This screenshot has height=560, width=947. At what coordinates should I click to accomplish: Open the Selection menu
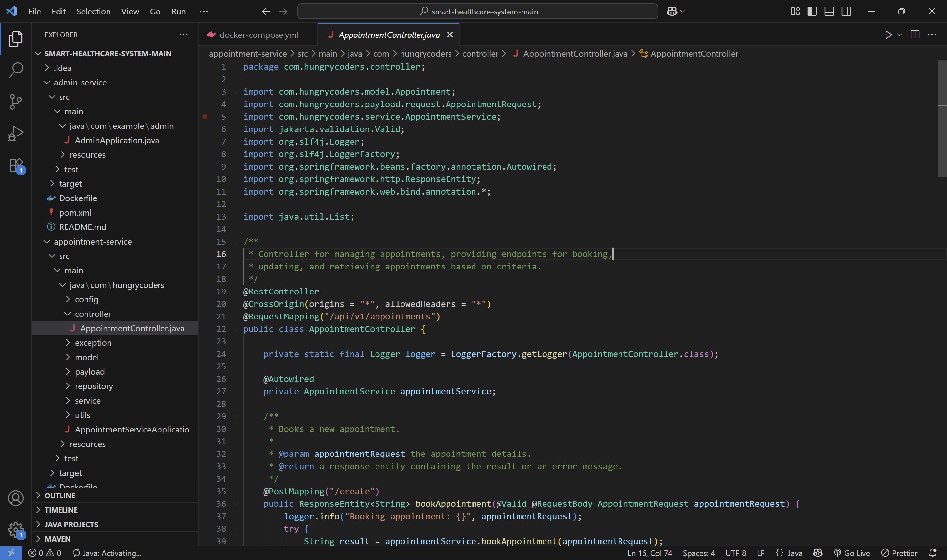[93, 11]
